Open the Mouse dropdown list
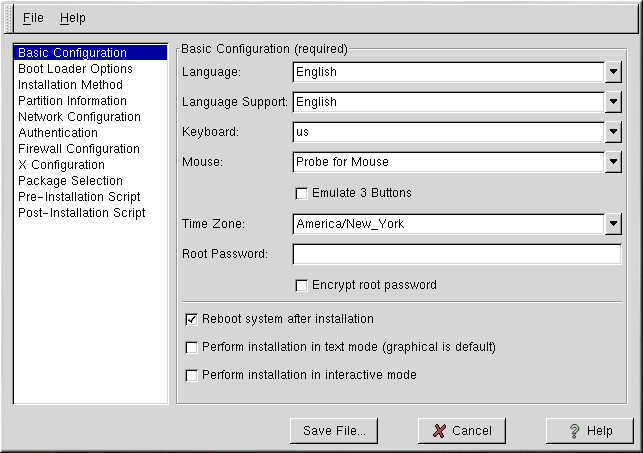The width and height of the screenshot is (643, 453). click(613, 162)
